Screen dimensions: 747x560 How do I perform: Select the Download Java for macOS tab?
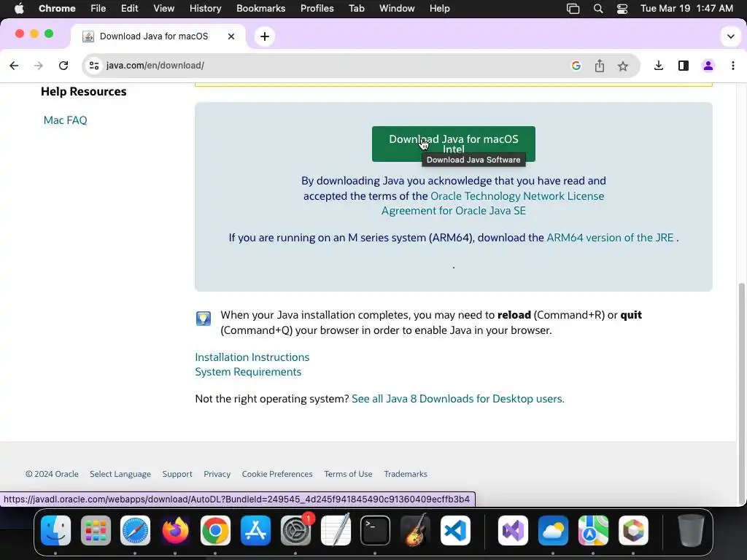coord(158,36)
